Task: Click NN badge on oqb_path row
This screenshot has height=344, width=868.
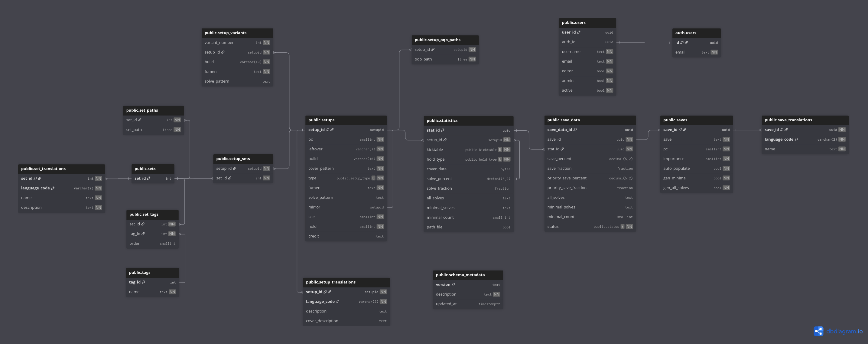Action: [472, 59]
